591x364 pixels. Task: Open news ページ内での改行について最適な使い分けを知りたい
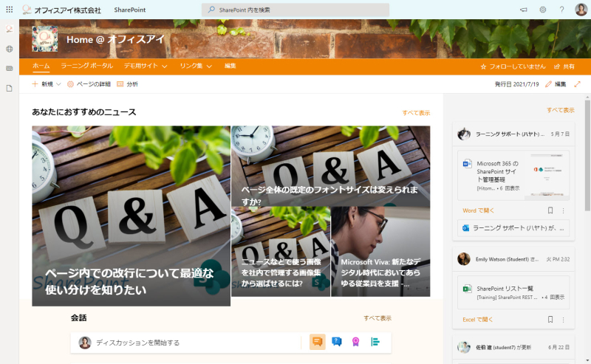(x=131, y=216)
